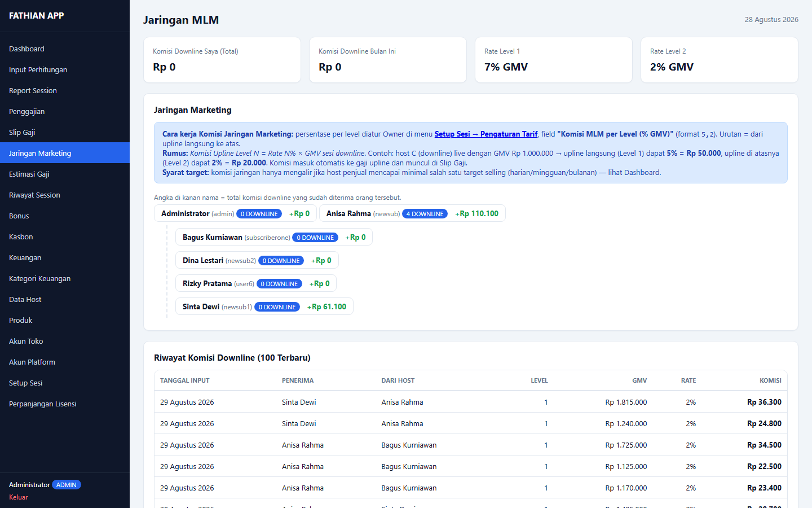812x508 pixels.
Task: Click Anisa Rahma's 4 DOWNLINE badge
Action: pyautogui.click(x=425, y=214)
